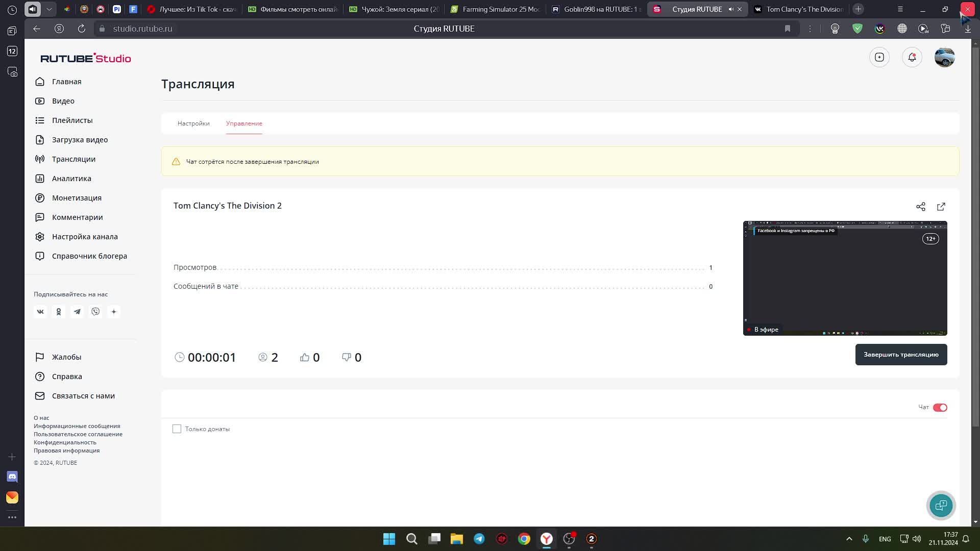The image size is (980, 551).
Task: Click the Viber social icon
Action: point(95,312)
